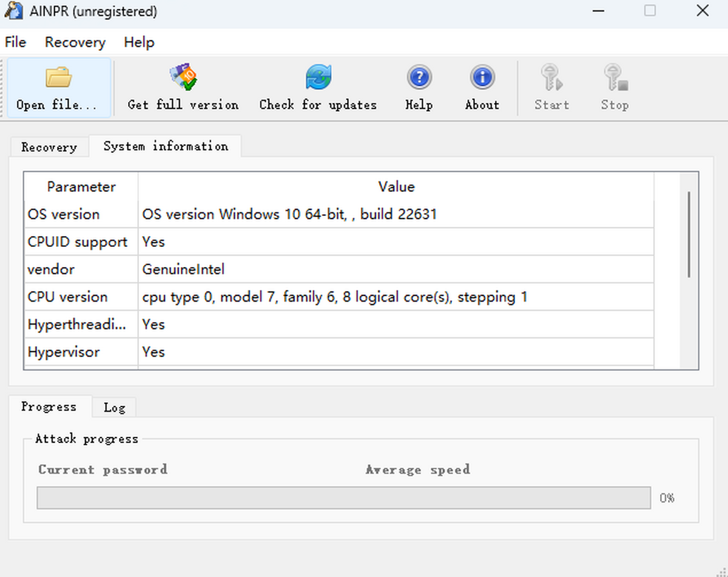Click the About info icon
This screenshot has height=577, width=728.
coord(482,78)
